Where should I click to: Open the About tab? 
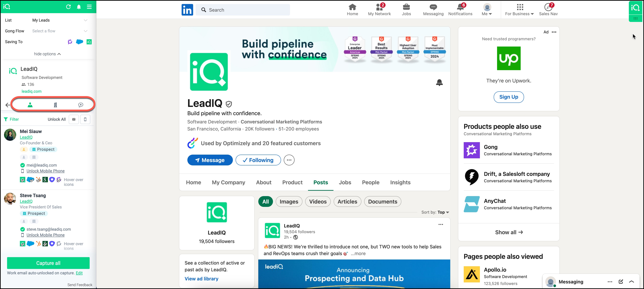pos(264,182)
